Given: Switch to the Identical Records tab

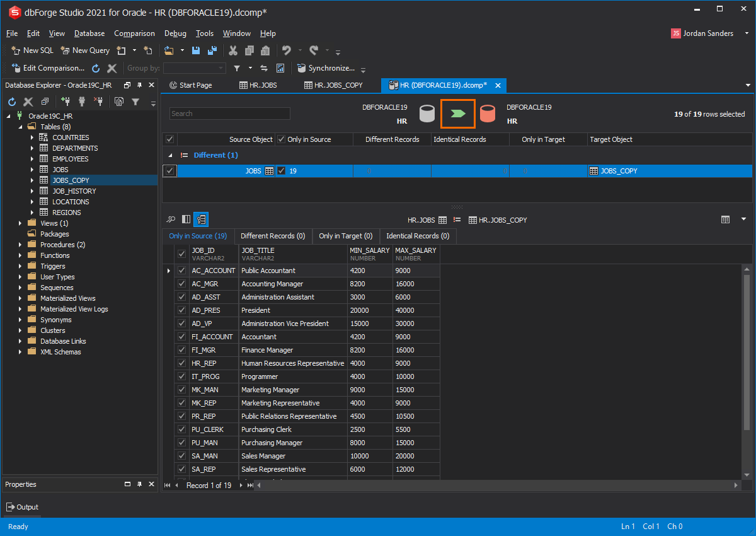Looking at the screenshot, I should point(417,236).
